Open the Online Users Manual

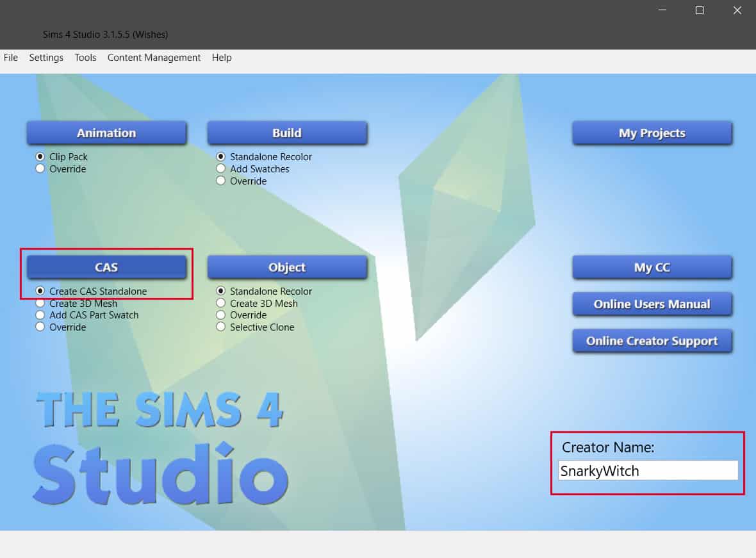click(652, 304)
